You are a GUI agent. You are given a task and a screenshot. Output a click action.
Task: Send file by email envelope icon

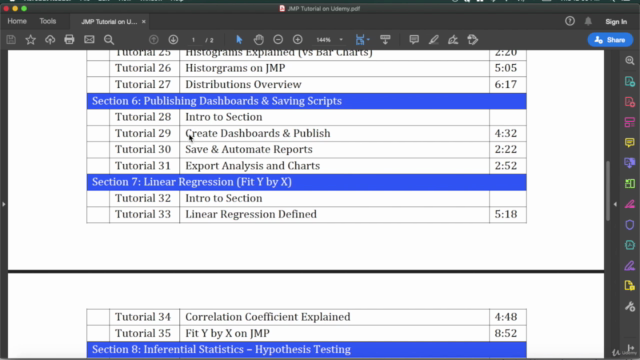pos(89,40)
